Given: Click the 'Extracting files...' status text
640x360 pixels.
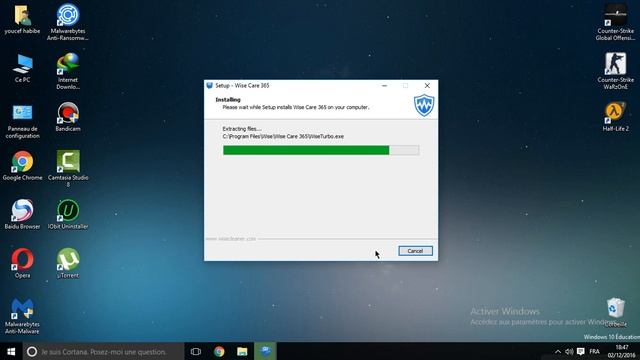Looking at the screenshot, I should point(242,129).
